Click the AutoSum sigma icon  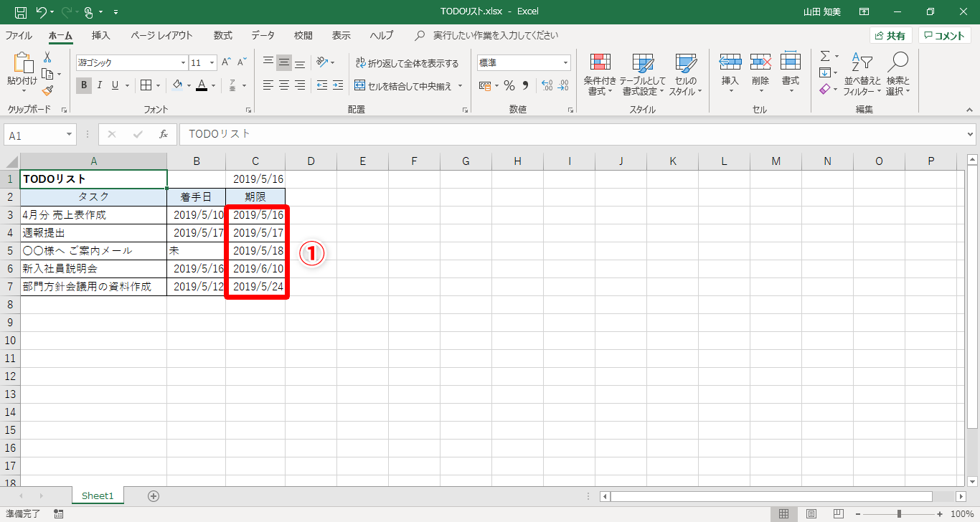(x=825, y=56)
